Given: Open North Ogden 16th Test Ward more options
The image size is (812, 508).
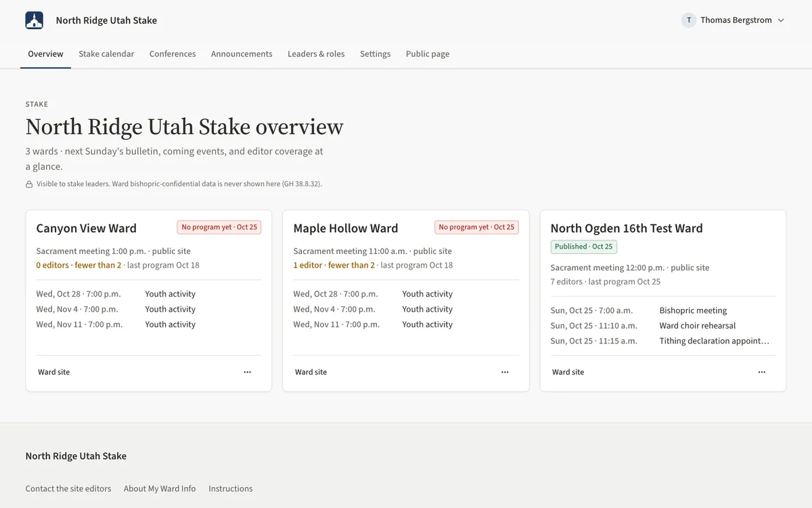Looking at the screenshot, I should tap(762, 372).
